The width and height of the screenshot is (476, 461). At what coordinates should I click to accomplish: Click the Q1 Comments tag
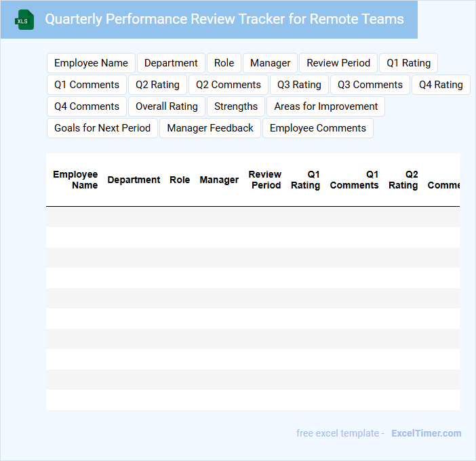click(x=87, y=85)
